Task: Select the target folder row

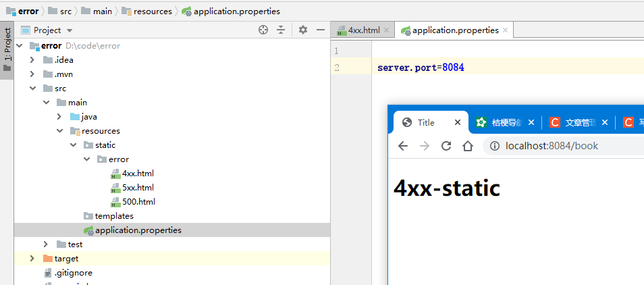Action: 172,259
